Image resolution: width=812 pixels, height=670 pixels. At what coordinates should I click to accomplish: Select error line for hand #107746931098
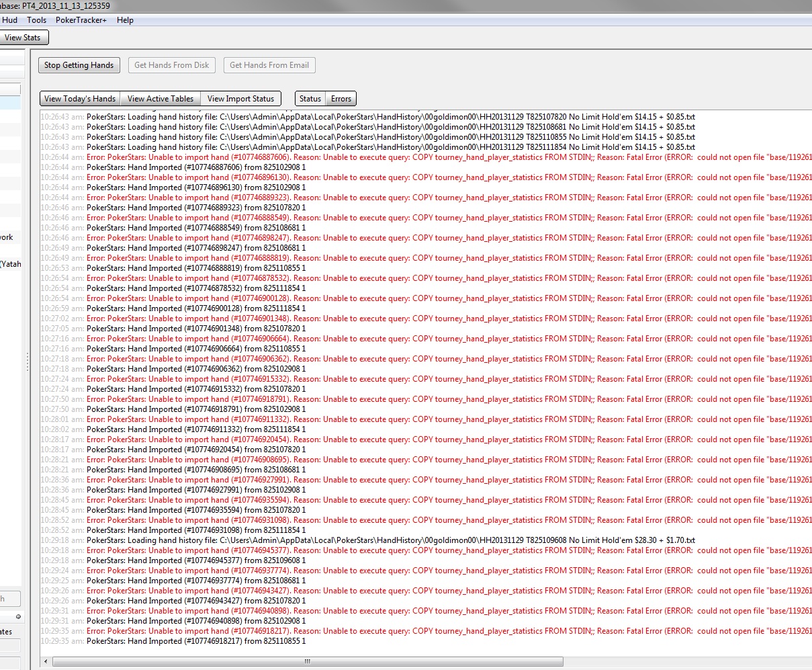426,520
